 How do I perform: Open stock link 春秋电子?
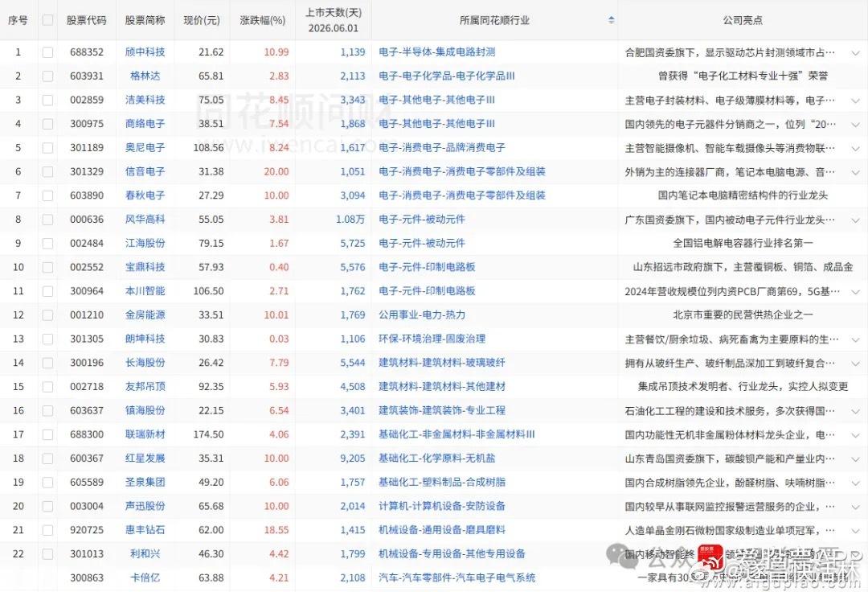click(145, 195)
